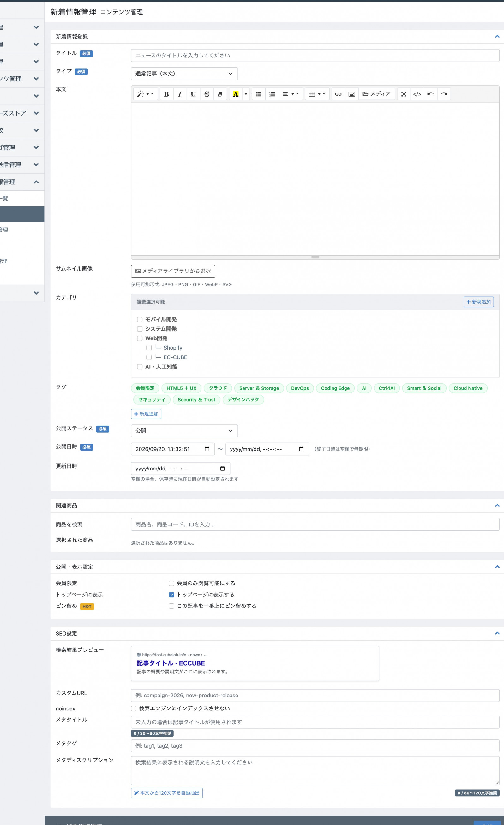Check the EC-CUBE subcategory

(x=149, y=357)
